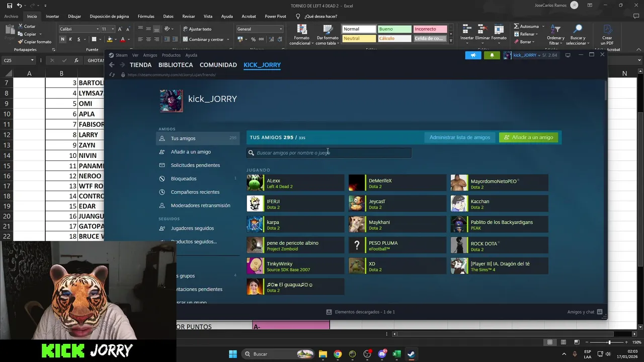Click Administrar lista de amigos button
Screen dimensions: 644x362
point(459,137)
